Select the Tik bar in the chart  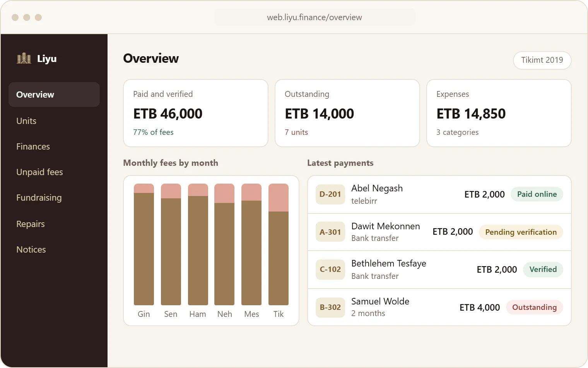point(279,244)
